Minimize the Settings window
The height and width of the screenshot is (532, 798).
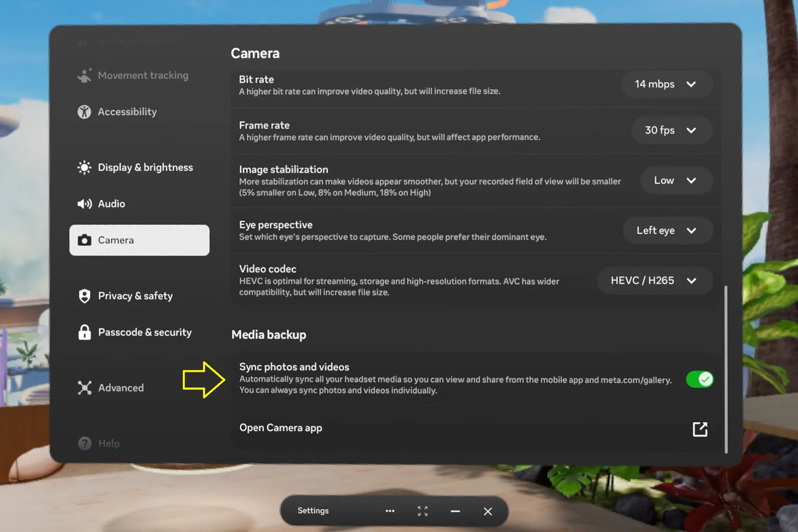[455, 511]
